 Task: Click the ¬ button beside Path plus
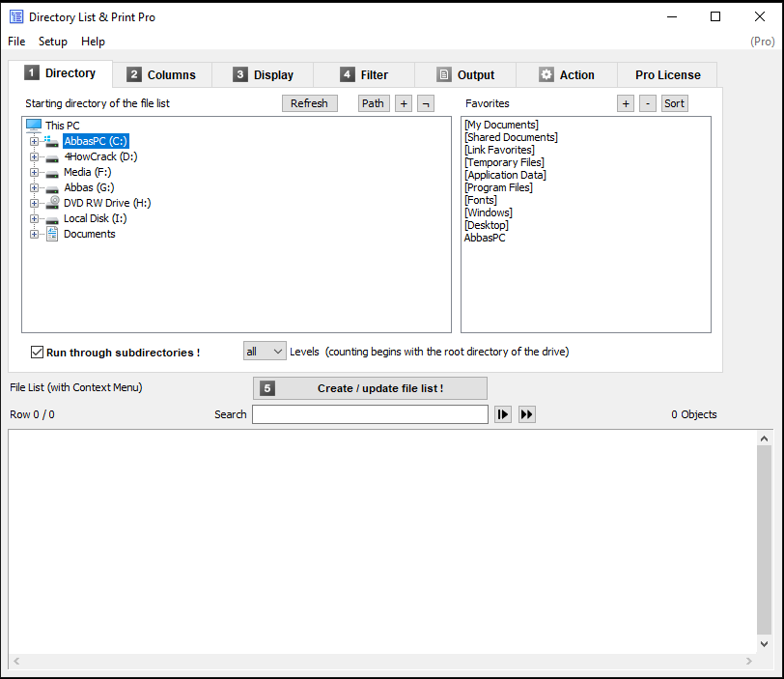pyautogui.click(x=426, y=103)
